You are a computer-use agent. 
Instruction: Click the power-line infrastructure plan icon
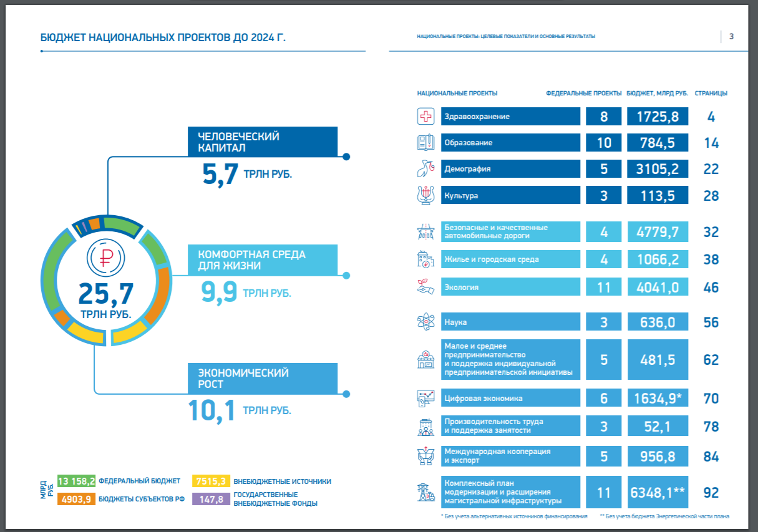coord(425,493)
